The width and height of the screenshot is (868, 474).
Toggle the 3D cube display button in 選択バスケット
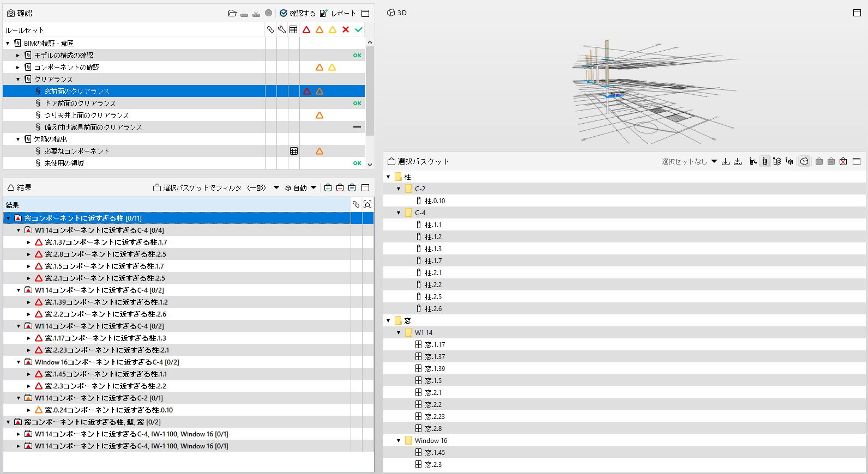[804, 161]
